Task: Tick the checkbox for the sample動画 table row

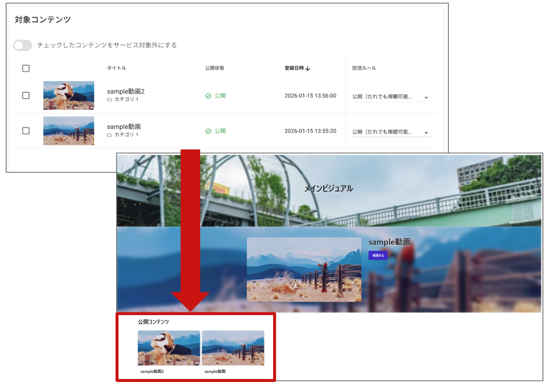Action: [x=26, y=131]
